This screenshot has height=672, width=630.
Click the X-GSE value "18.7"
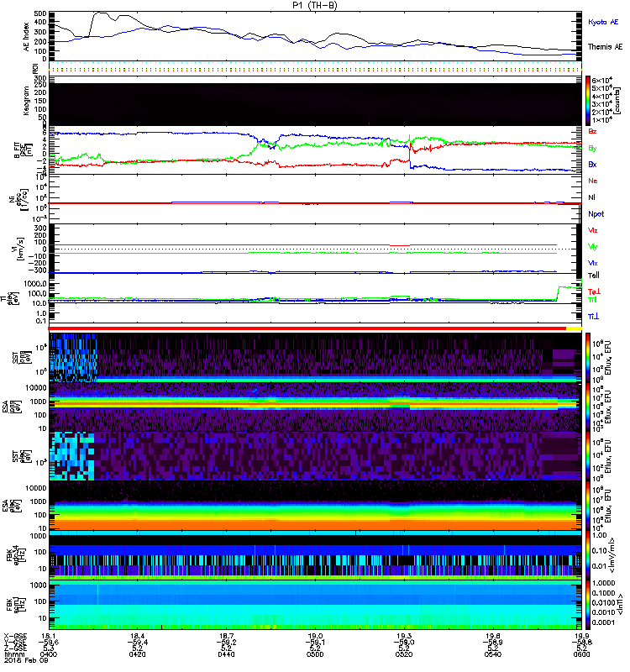tap(226, 636)
